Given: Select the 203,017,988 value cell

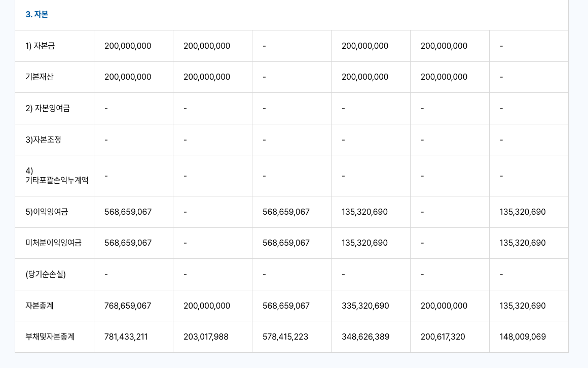Looking at the screenshot, I should [x=206, y=337].
